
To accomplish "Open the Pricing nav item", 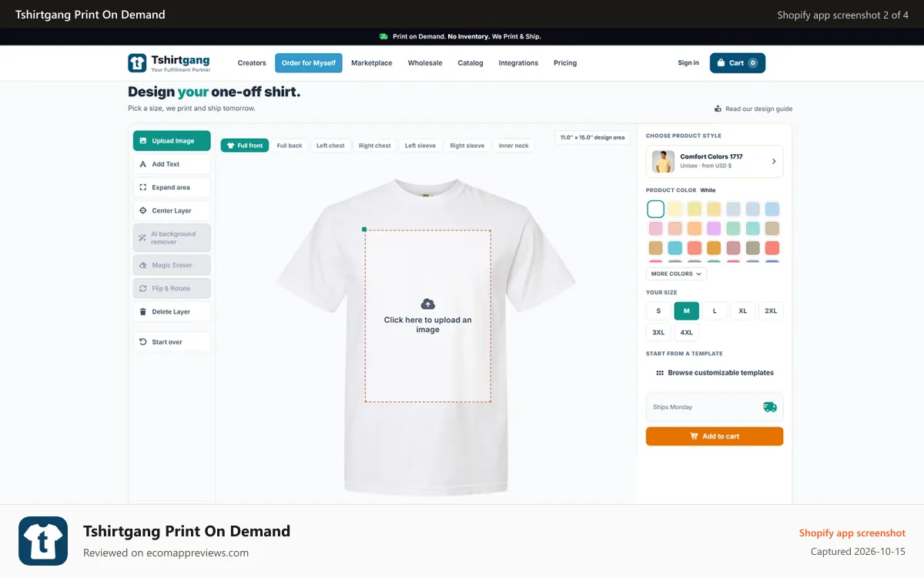I will click(x=565, y=63).
